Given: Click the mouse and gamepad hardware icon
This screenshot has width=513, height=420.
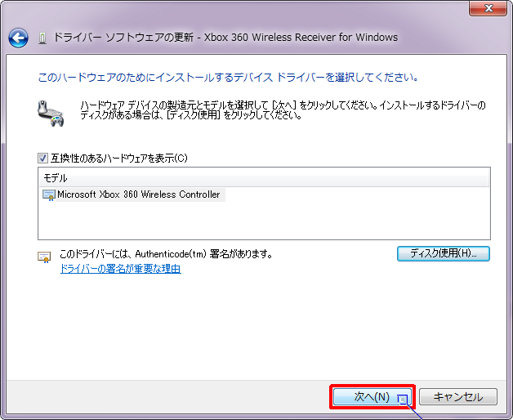Looking at the screenshot, I should (x=51, y=114).
